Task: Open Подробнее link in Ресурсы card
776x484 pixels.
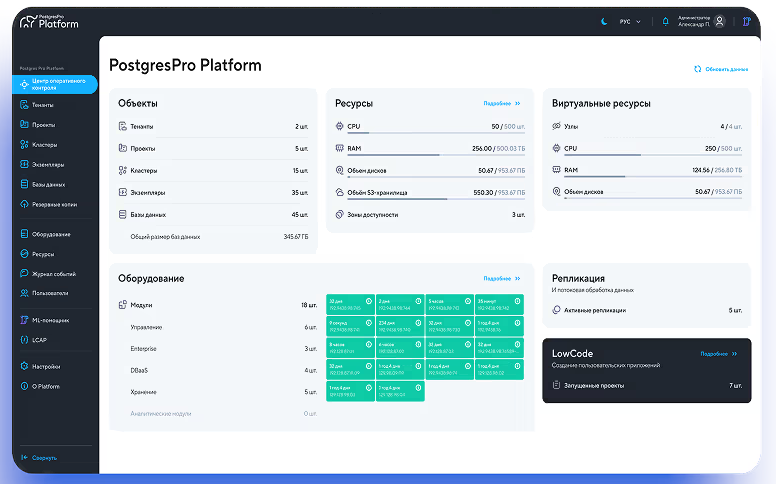Action: coord(502,103)
